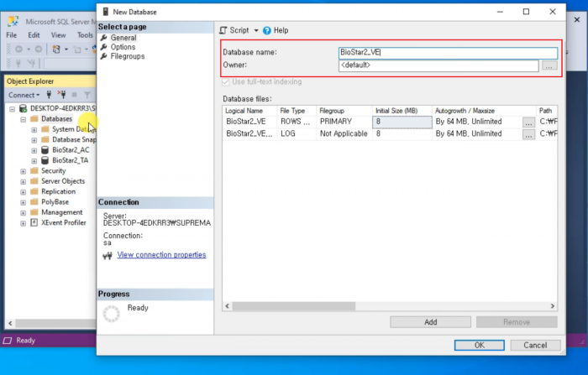The width and height of the screenshot is (588, 375).
Task: Select the Options page
Action: (123, 47)
